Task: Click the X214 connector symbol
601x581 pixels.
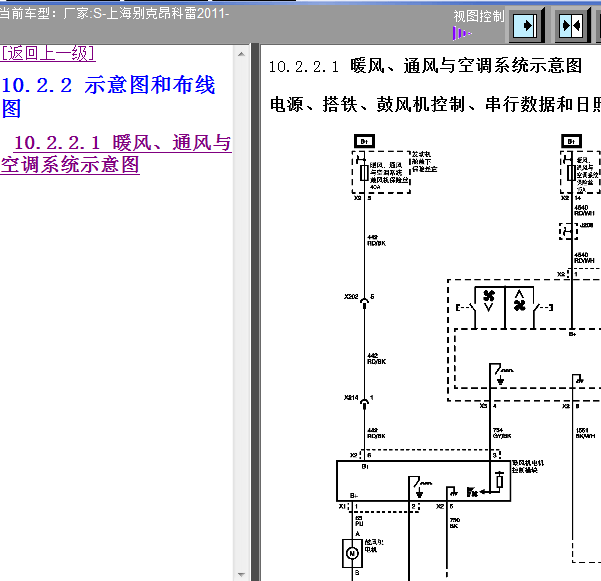Action: coord(364,402)
